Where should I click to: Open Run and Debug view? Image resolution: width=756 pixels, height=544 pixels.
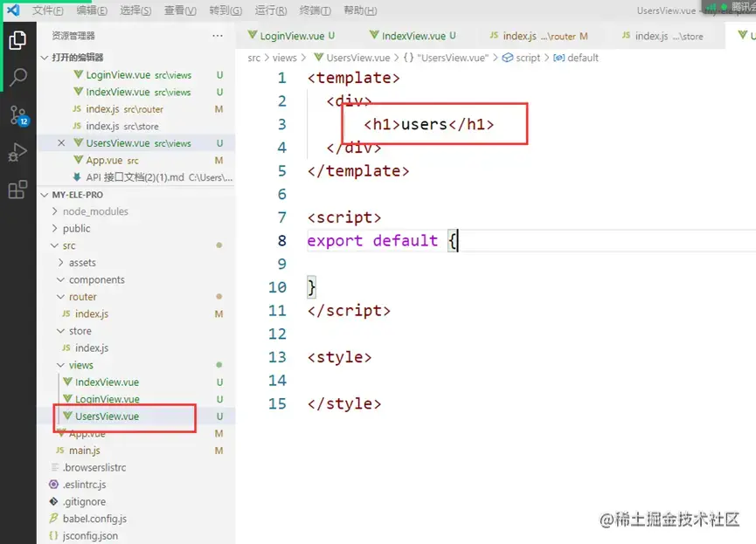coord(17,152)
